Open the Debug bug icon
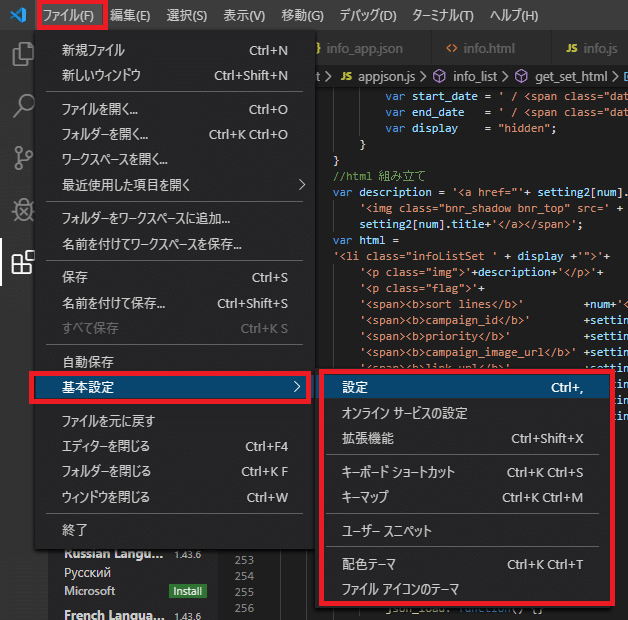628x620 pixels. pyautogui.click(x=23, y=210)
